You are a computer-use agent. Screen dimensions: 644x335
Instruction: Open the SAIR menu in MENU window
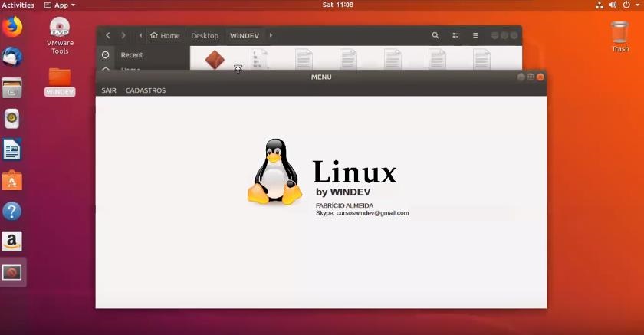click(109, 90)
